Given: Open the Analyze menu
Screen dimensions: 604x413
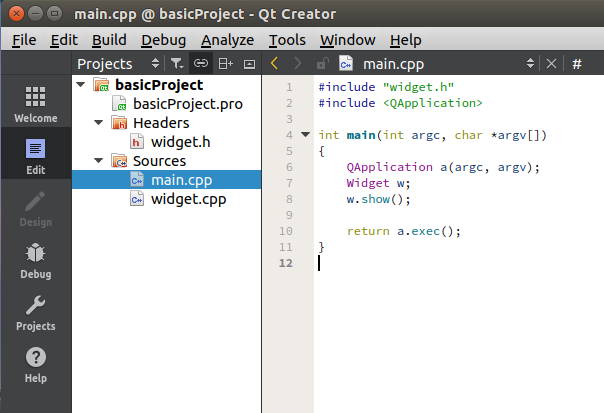Looking at the screenshot, I should [x=227, y=40].
